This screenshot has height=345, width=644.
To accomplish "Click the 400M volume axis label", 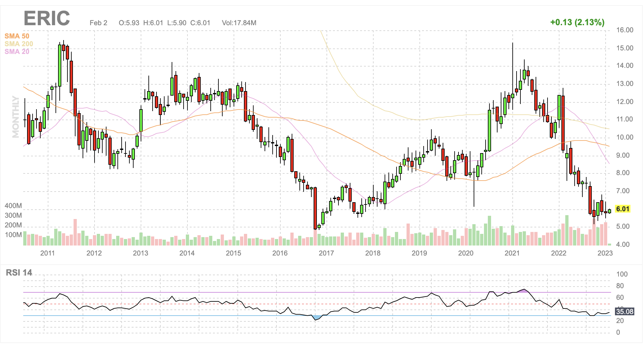I will point(13,206).
